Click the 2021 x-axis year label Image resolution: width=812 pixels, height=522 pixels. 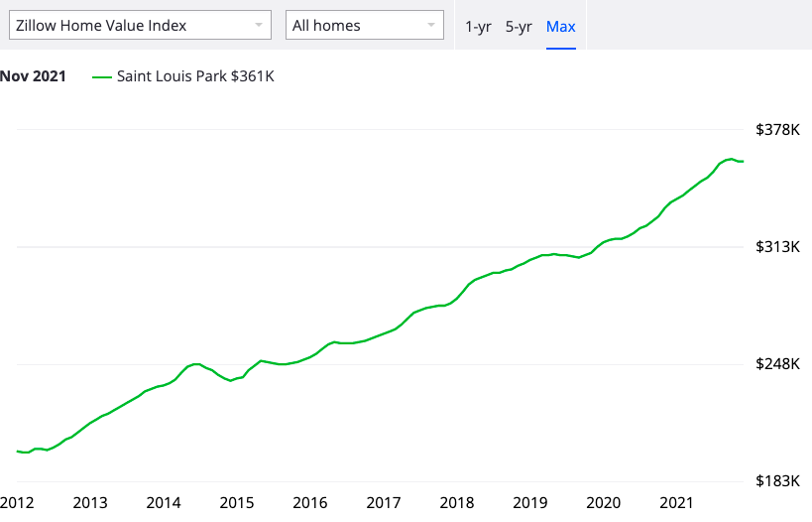pos(676,503)
